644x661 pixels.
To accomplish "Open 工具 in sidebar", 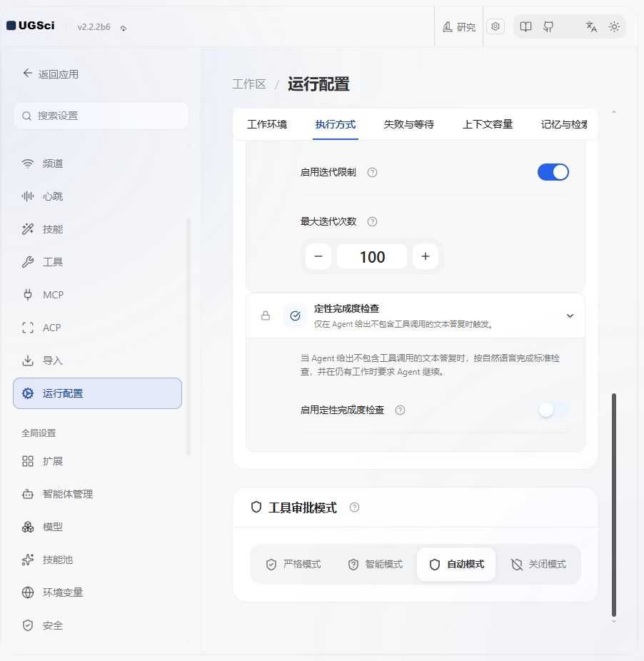I will click(98, 262).
